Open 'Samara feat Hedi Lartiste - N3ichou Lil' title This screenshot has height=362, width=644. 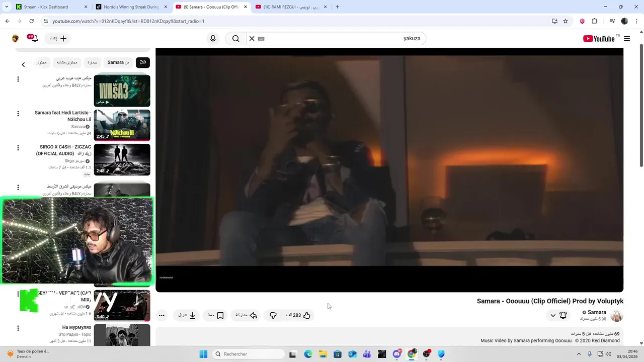63,116
